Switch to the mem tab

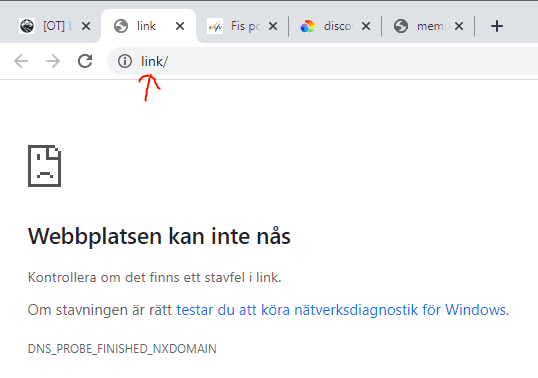(427, 26)
